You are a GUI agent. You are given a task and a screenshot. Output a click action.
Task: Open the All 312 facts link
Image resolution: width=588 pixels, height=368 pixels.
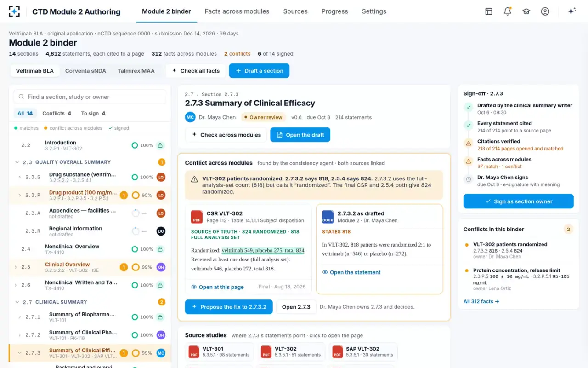coord(481,301)
